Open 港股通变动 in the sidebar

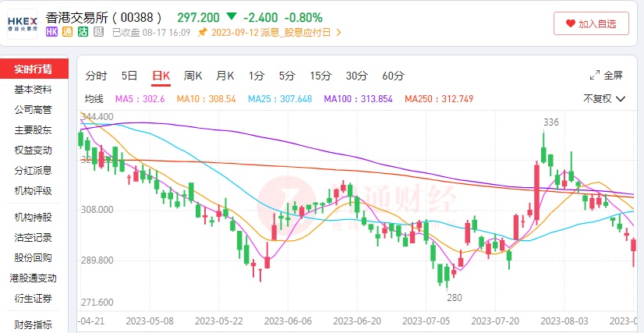tap(34, 278)
